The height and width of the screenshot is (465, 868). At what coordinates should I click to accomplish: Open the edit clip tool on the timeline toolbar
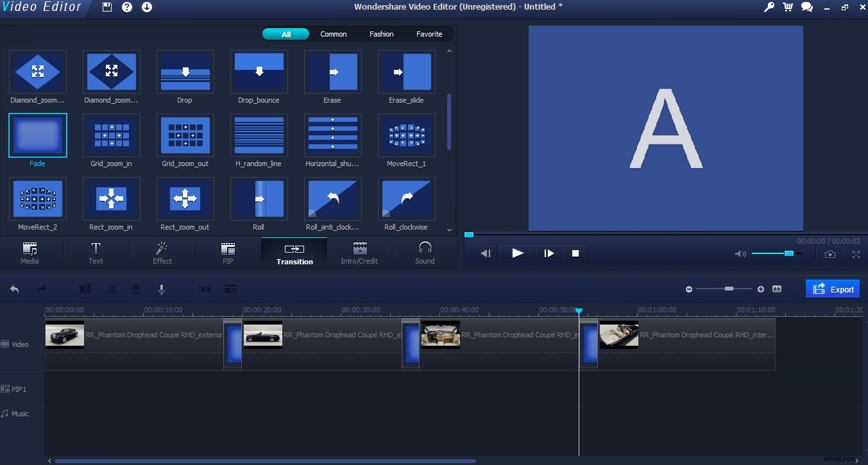pos(85,289)
